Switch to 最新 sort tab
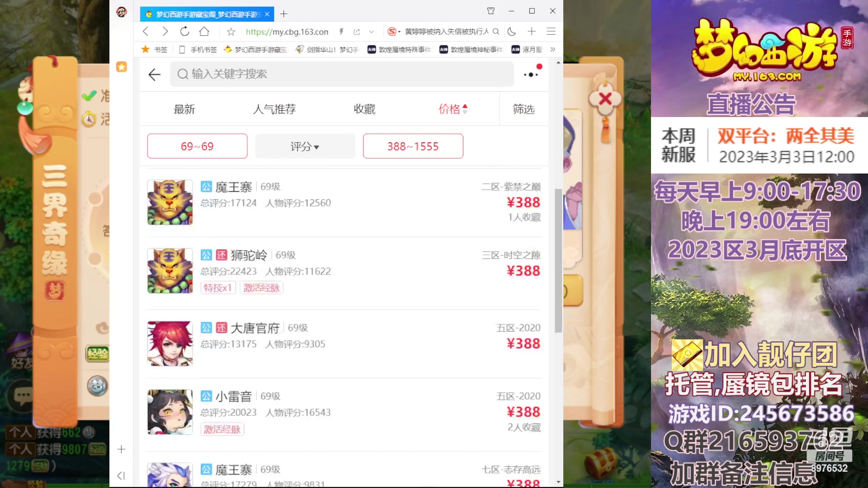The height and width of the screenshot is (488, 868). pos(184,109)
